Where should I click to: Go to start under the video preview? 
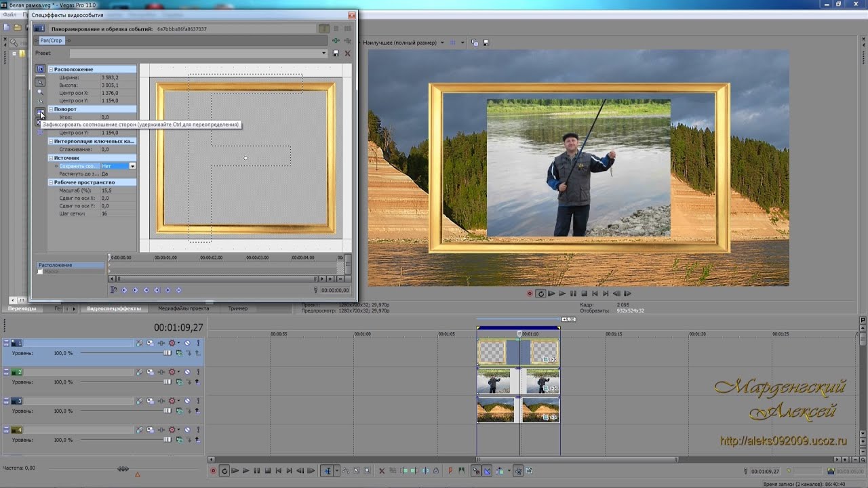(x=595, y=293)
